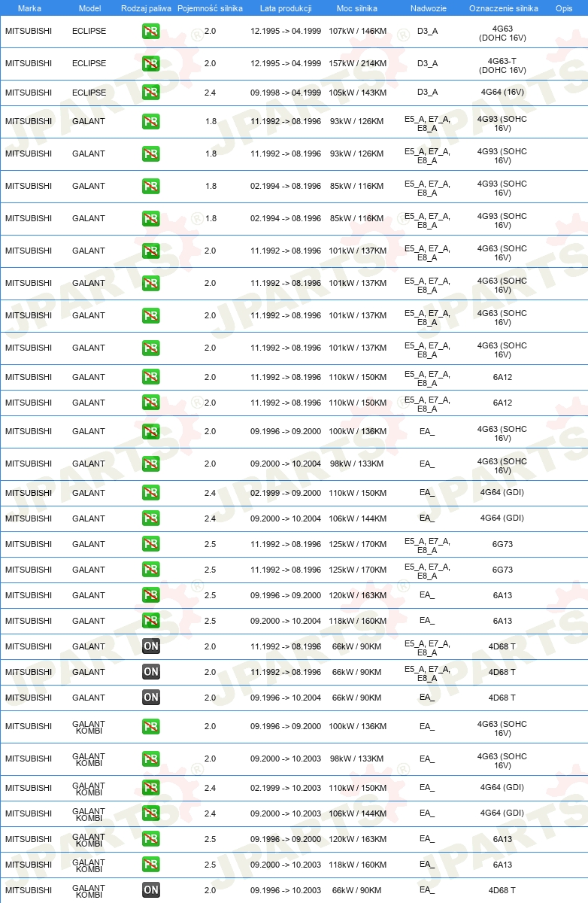Viewport: 588px width, 903px height.
Task: Click the dates 02.1999 -> 10.2003
Action: [x=286, y=788]
